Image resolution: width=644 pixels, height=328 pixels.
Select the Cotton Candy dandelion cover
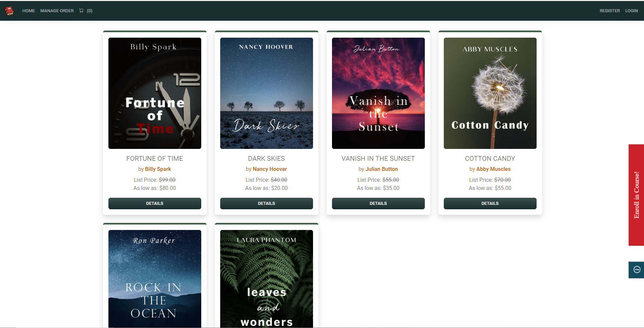click(490, 93)
